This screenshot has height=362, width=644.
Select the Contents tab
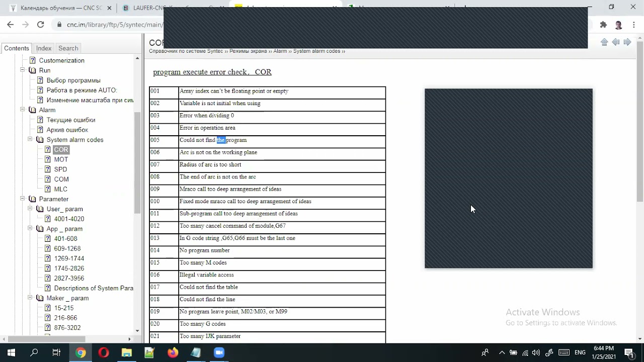pos(17,48)
